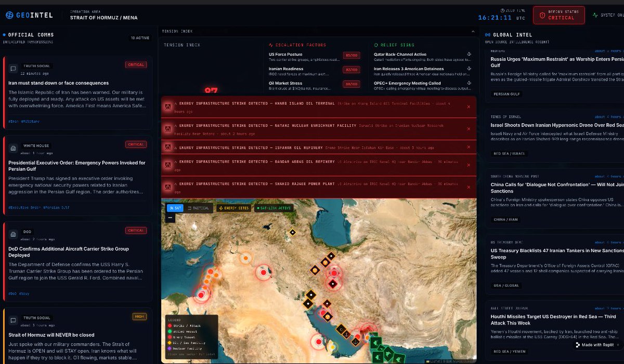624x364 pixels.
Task: Dismiss the Natanz Nuclear Enrichment Facility alert
Action: (x=468, y=129)
